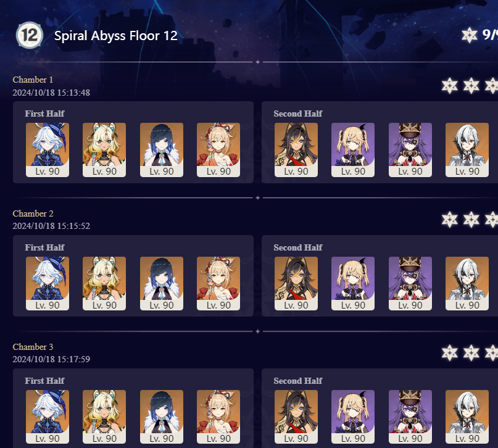Image resolution: width=498 pixels, height=448 pixels.
Task: Select blonde twin-tail character in Chamber 1 Second Half
Action: 353,150
